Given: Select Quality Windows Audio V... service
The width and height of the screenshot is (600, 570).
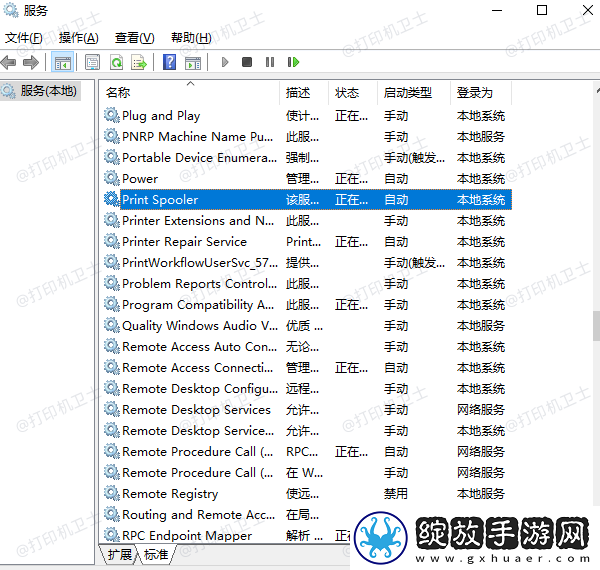Looking at the screenshot, I should (x=307, y=326).
